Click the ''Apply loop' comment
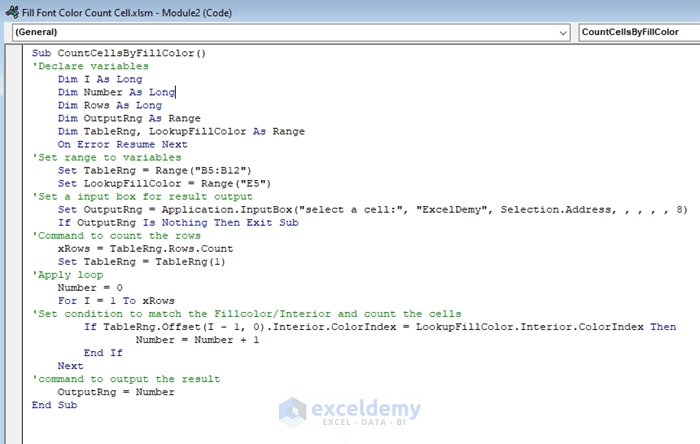The image size is (700, 444). [67, 274]
